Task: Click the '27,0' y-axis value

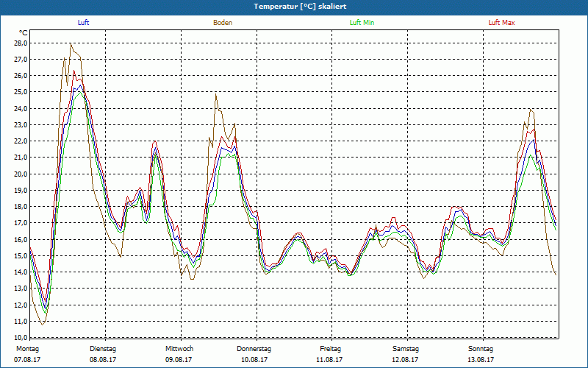Action: (x=21, y=60)
